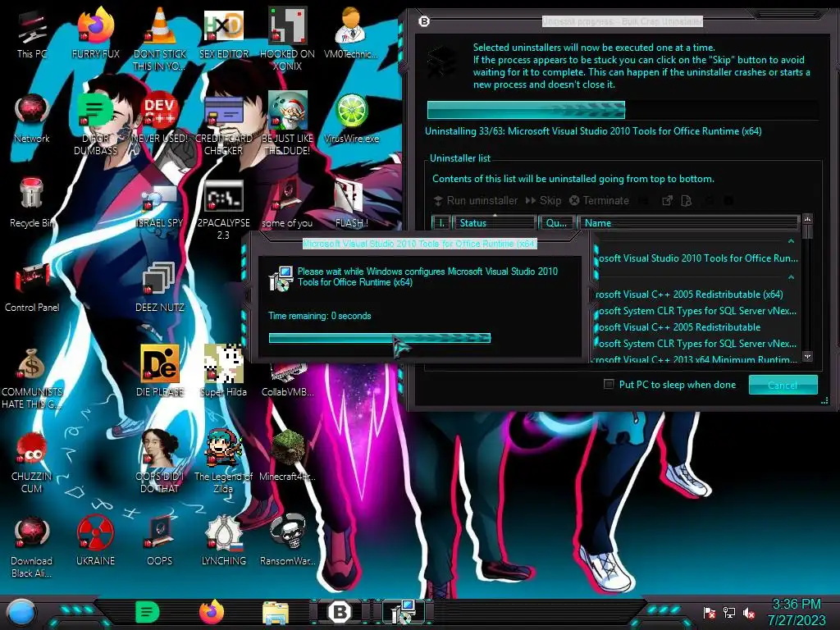840x630 pixels.
Task: Open Firefox from the taskbar
Action: coord(212,612)
